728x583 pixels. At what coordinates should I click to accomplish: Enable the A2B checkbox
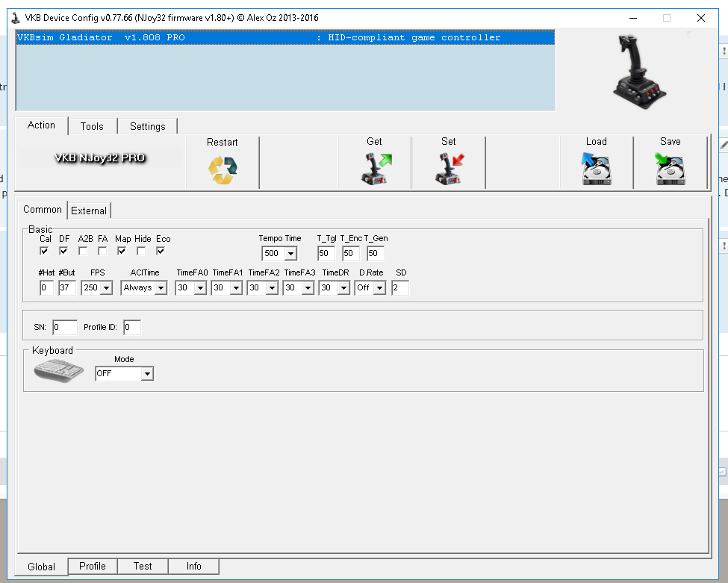pyautogui.click(x=83, y=251)
